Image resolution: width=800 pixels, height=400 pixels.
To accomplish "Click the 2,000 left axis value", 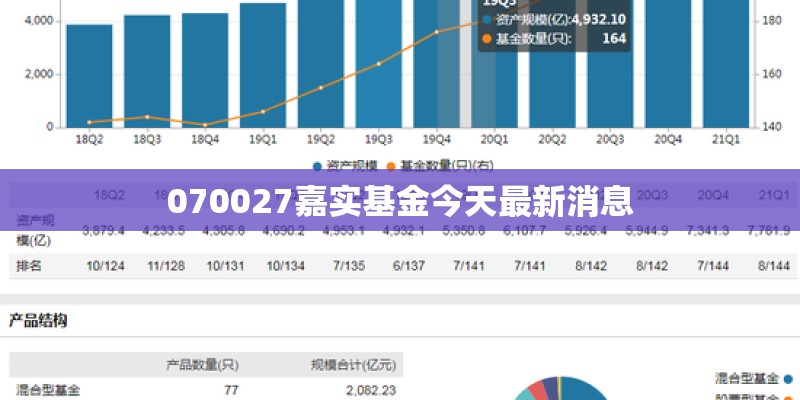I will click(39, 74).
